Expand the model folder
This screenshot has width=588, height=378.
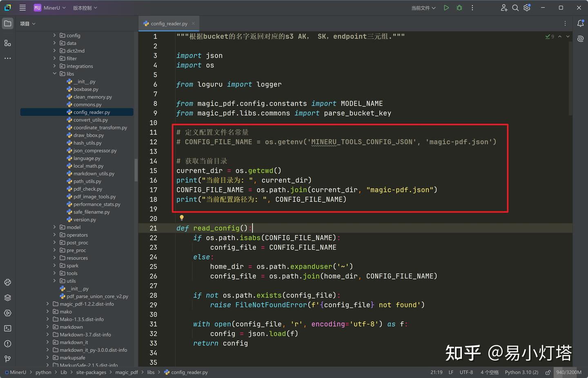(55, 227)
